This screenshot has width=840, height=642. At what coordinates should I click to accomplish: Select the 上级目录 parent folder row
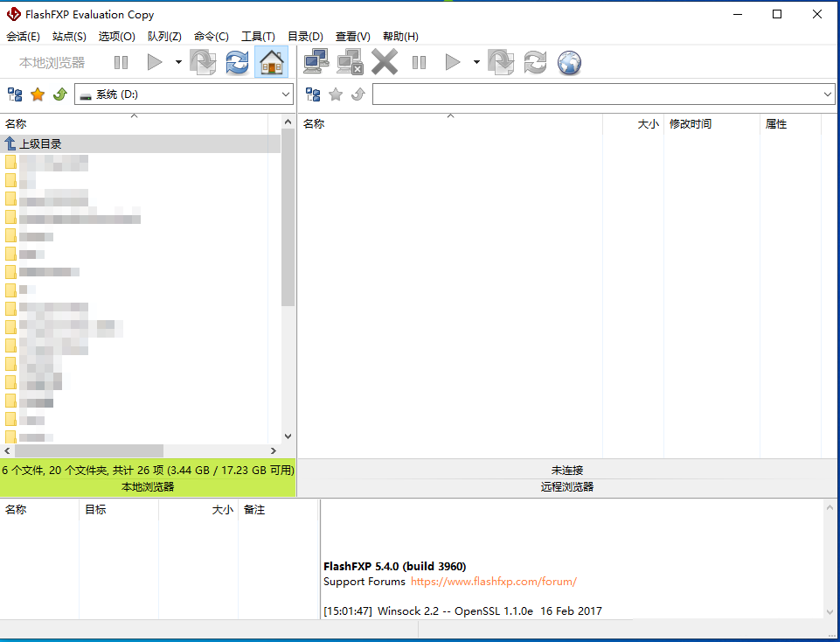pyautogui.click(x=141, y=143)
